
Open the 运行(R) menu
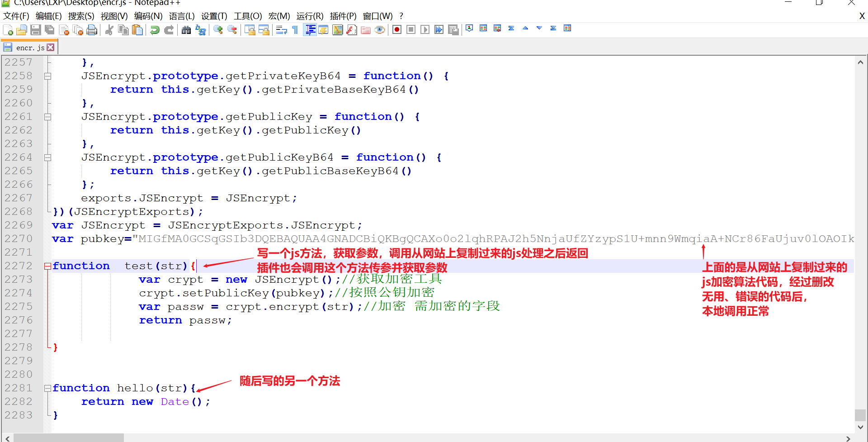310,16
